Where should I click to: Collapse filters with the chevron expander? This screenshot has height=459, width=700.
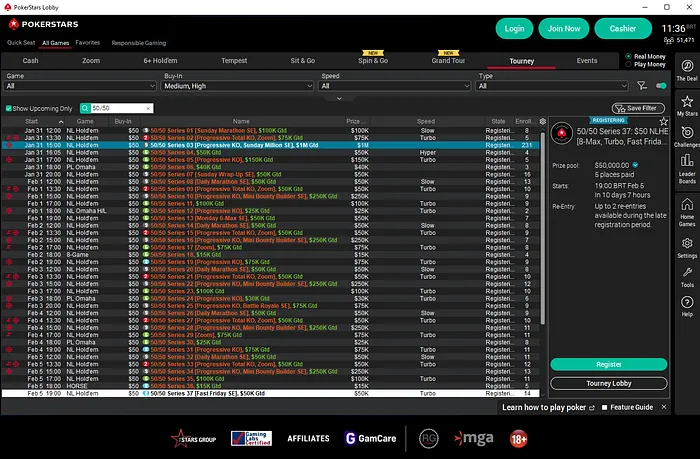(339, 98)
